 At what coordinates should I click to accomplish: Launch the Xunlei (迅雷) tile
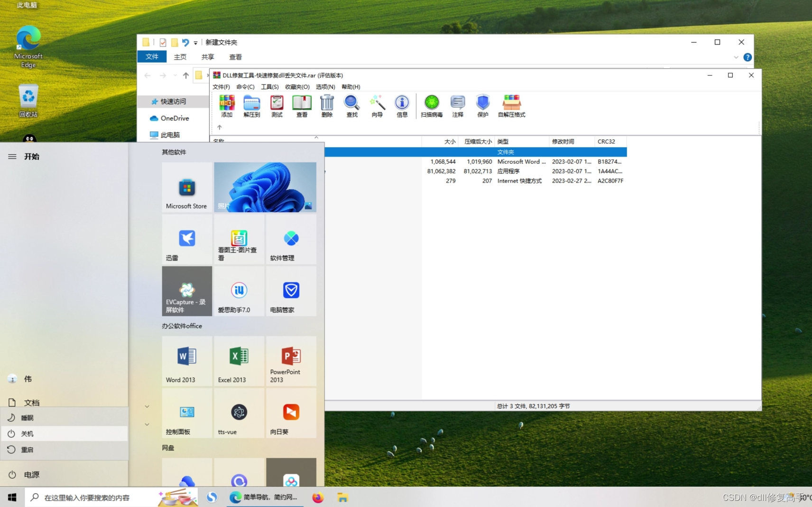tap(187, 239)
